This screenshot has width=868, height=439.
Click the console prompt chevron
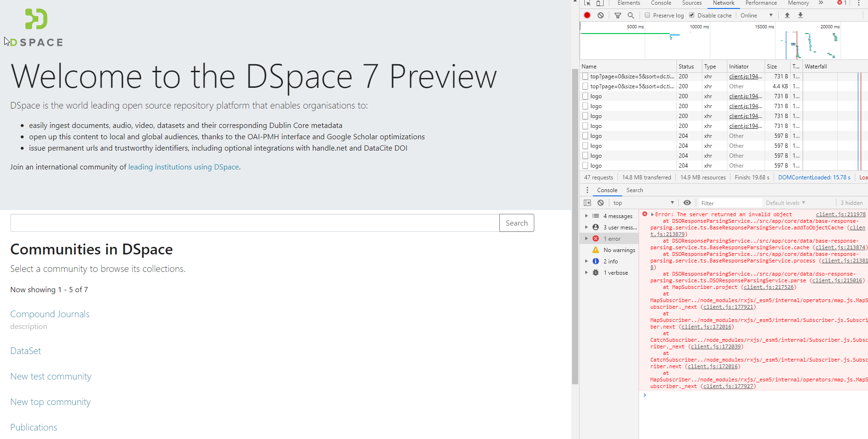(645, 396)
